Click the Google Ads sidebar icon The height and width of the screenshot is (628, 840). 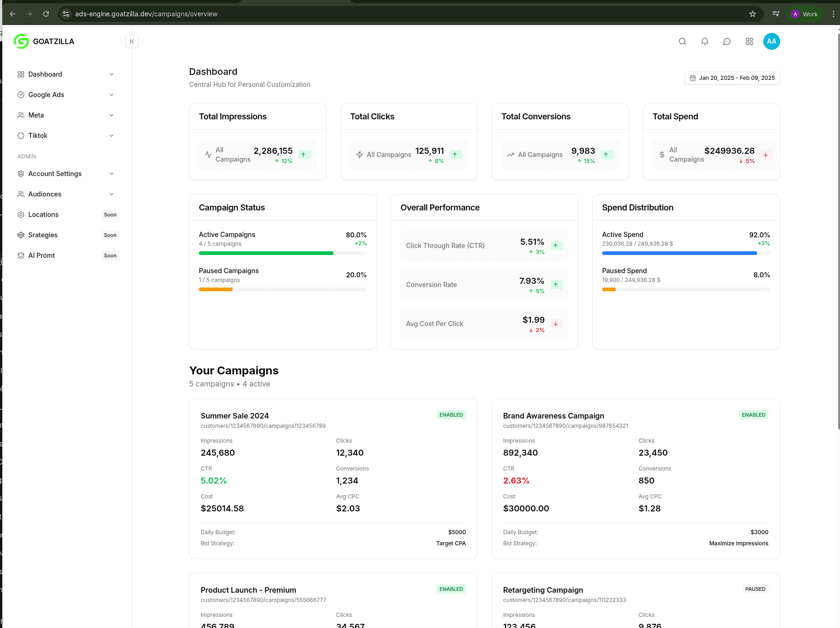tap(20, 95)
